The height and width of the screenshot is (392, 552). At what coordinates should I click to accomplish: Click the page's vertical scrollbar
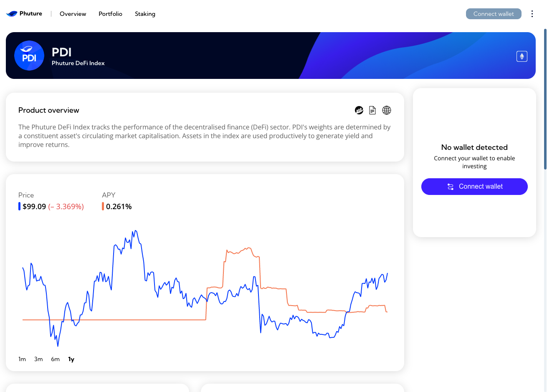tap(545, 99)
